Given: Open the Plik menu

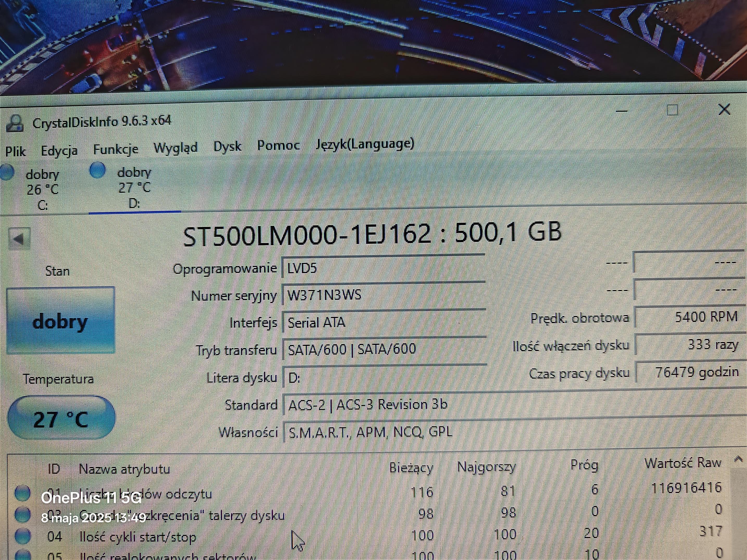Looking at the screenshot, I should (x=15, y=152).
